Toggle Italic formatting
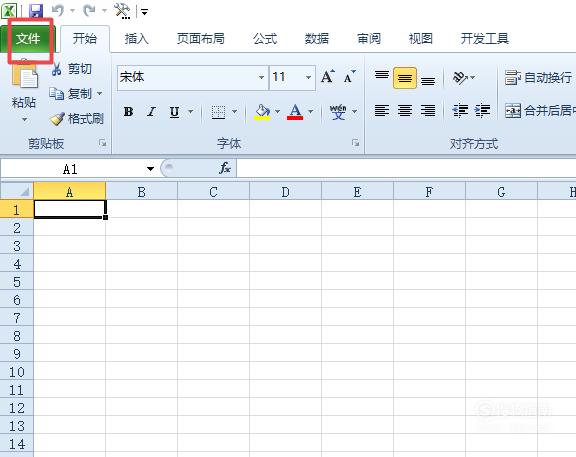The width and height of the screenshot is (576, 457). [x=151, y=112]
